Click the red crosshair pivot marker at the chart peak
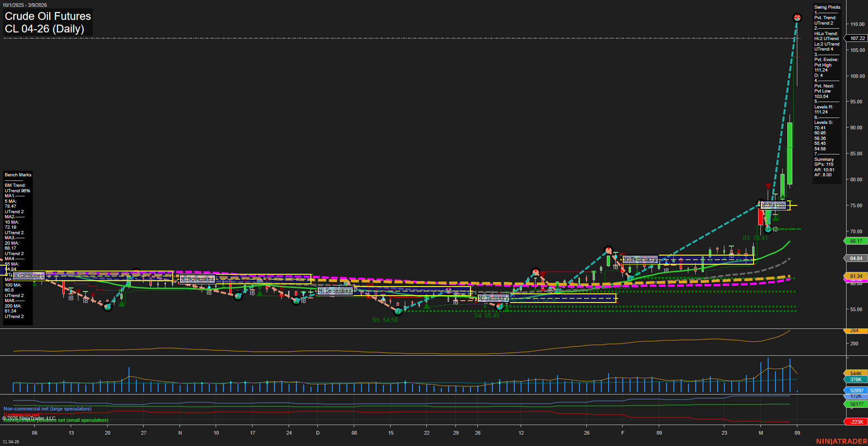868x446 pixels. [797, 18]
